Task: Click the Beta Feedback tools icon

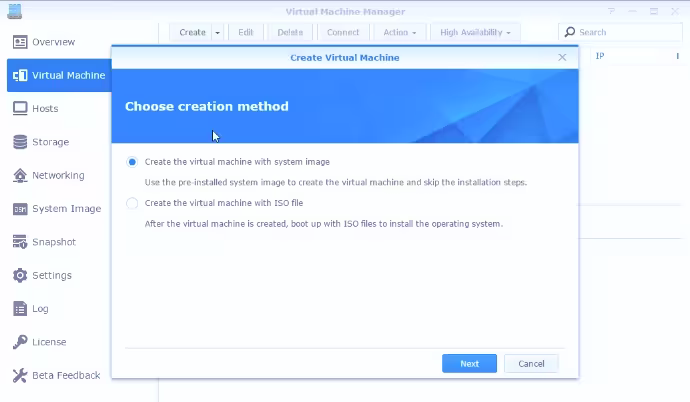Action: click(x=20, y=375)
